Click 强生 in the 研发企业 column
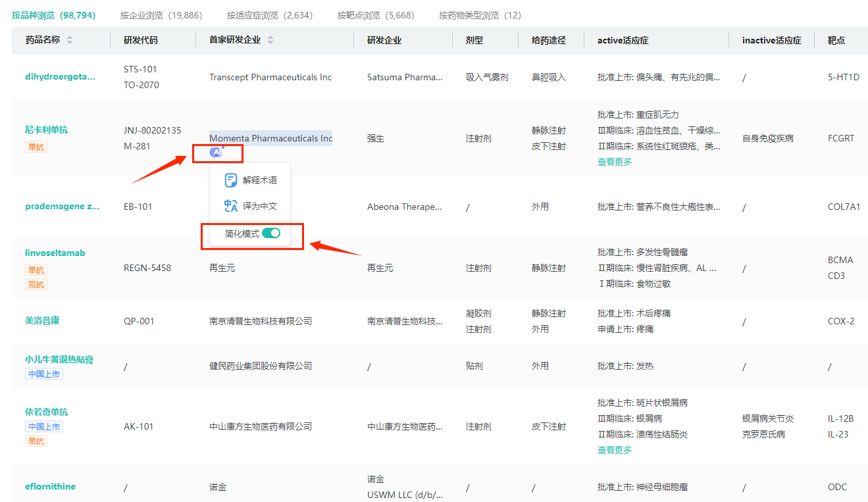This screenshot has width=868, height=502. [376, 138]
